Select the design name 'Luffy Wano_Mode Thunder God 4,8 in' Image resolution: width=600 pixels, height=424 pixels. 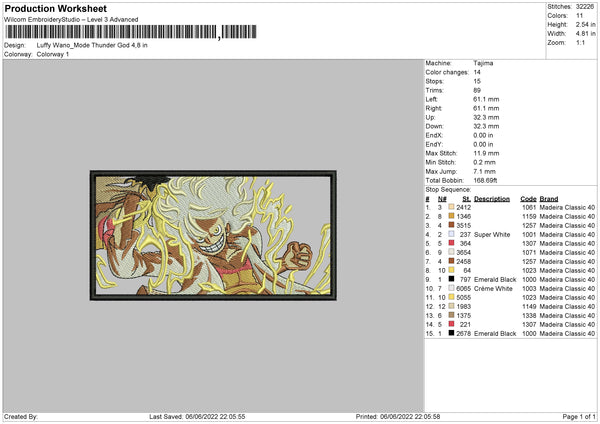tap(92, 45)
